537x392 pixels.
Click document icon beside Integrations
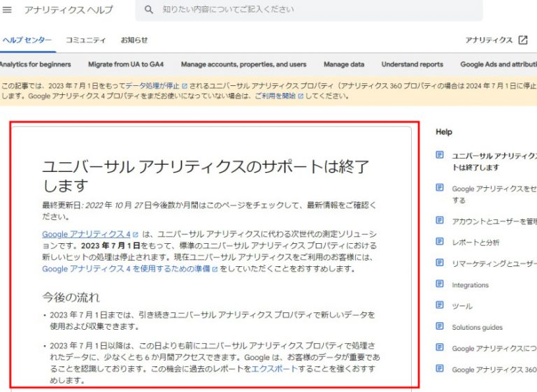440,284
